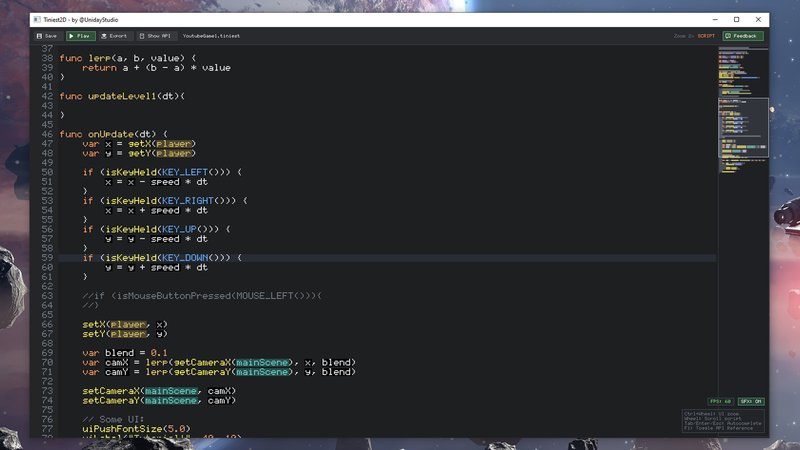The height and width of the screenshot is (450, 800).
Task: Click the 'var blend = 0.1' line
Action: (x=124, y=353)
